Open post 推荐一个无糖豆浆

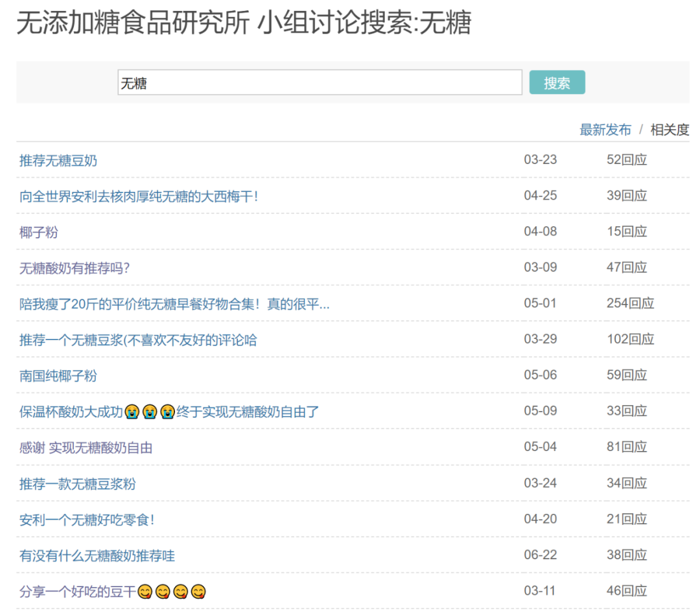(x=138, y=340)
